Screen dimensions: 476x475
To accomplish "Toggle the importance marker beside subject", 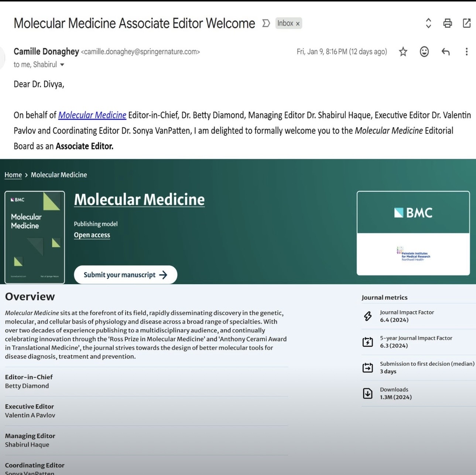I will pyautogui.click(x=266, y=23).
